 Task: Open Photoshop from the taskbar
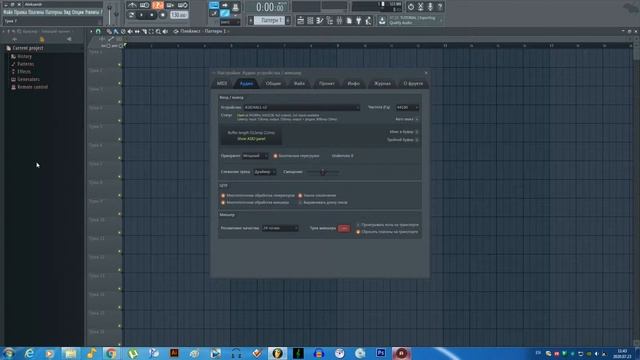[x=381, y=353]
